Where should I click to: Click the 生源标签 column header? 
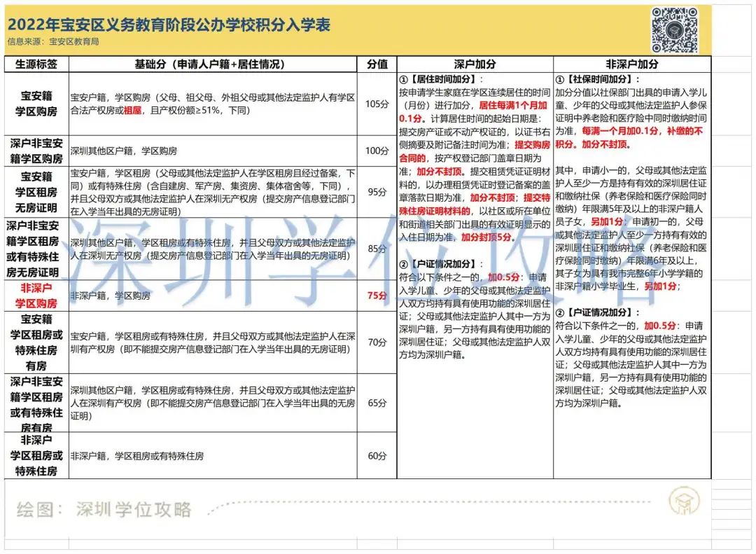pyautogui.click(x=36, y=64)
